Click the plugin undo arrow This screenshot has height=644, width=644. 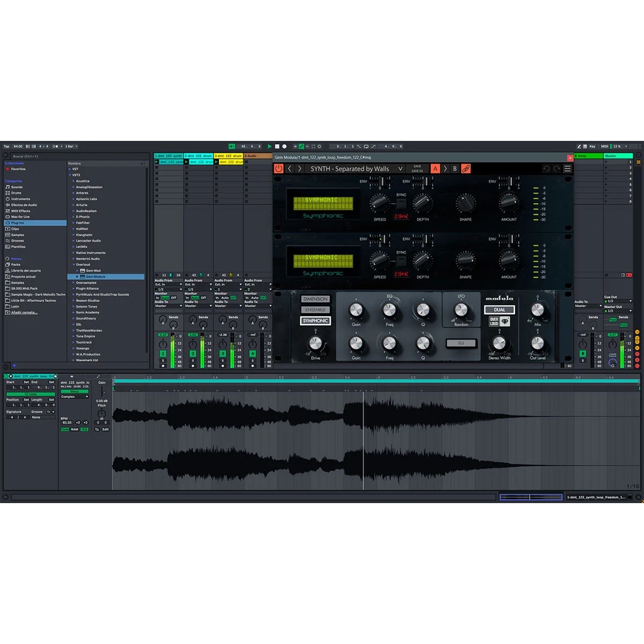(x=546, y=169)
